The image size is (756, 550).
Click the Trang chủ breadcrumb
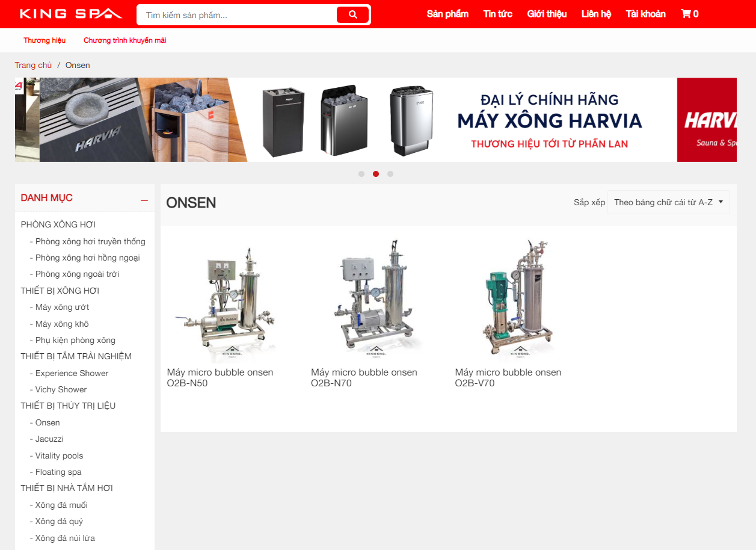tap(33, 65)
